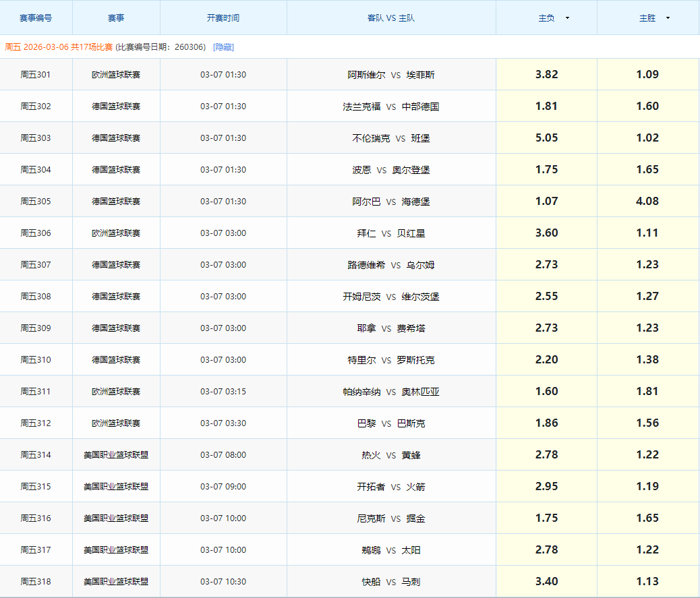700x598 pixels.
Task: Click the match 巴黎 VS 巴斯克
Action: click(x=391, y=423)
